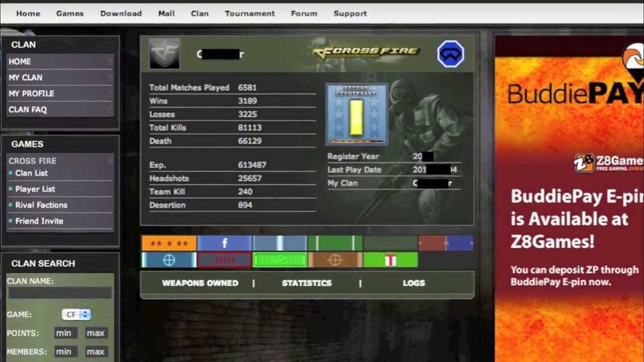
Task: Click the Losses value 3225
Action: click(x=248, y=114)
